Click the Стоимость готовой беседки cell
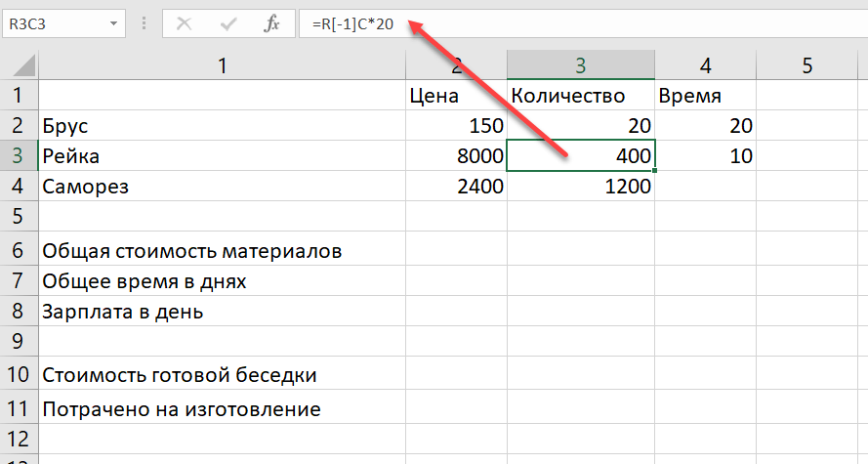 coord(222,374)
